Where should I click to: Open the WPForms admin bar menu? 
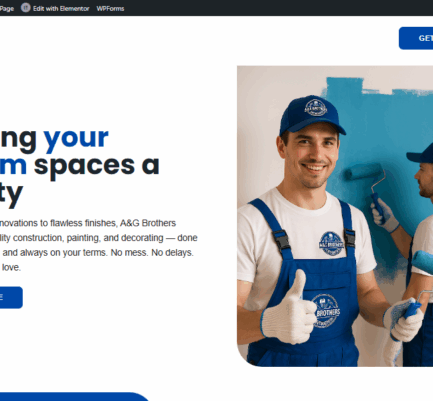110,8
